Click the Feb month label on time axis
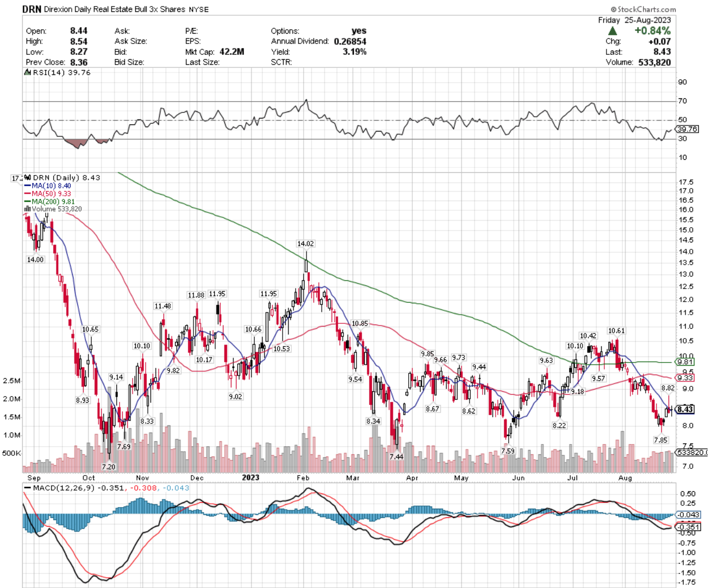 303,478
